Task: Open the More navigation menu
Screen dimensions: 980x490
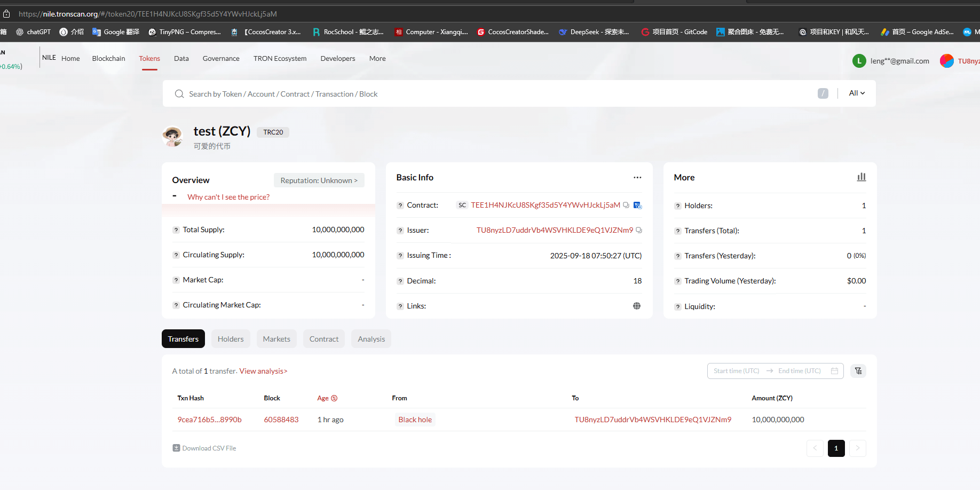Action: (x=377, y=59)
